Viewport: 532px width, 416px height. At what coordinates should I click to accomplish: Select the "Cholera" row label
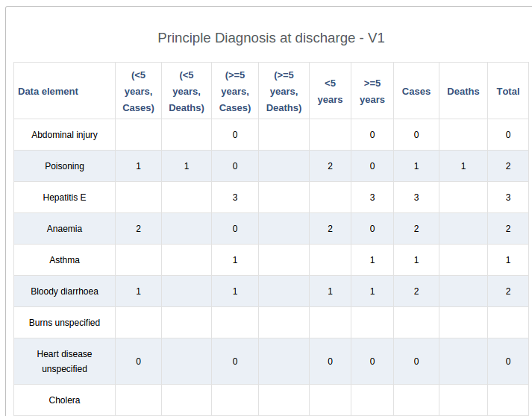pyautogui.click(x=64, y=400)
